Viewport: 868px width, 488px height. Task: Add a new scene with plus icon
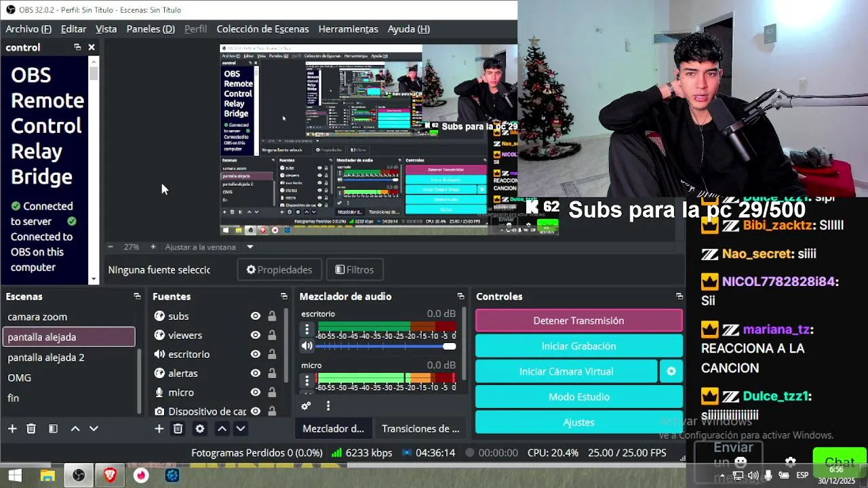tap(12, 428)
